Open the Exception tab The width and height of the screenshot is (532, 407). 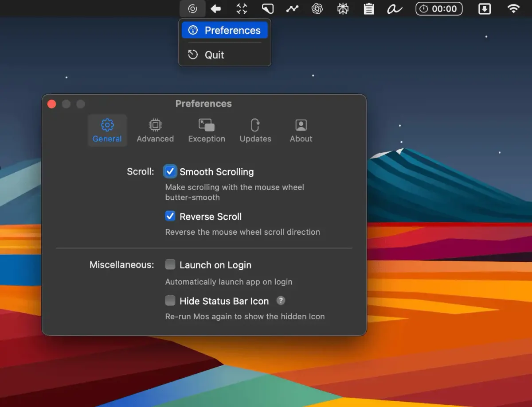(207, 131)
